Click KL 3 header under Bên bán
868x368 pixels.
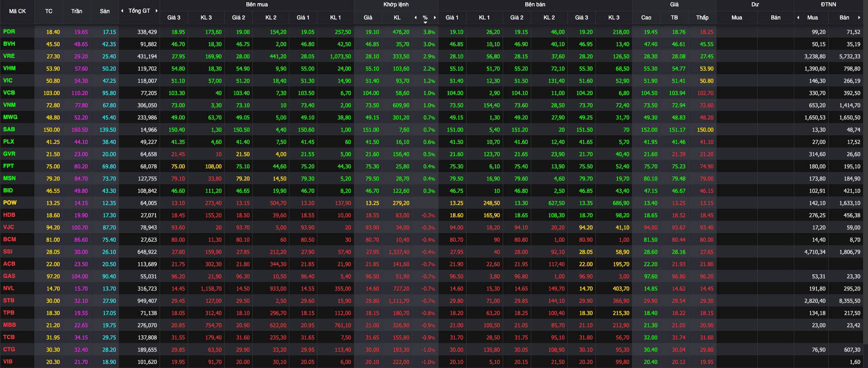[x=613, y=18]
